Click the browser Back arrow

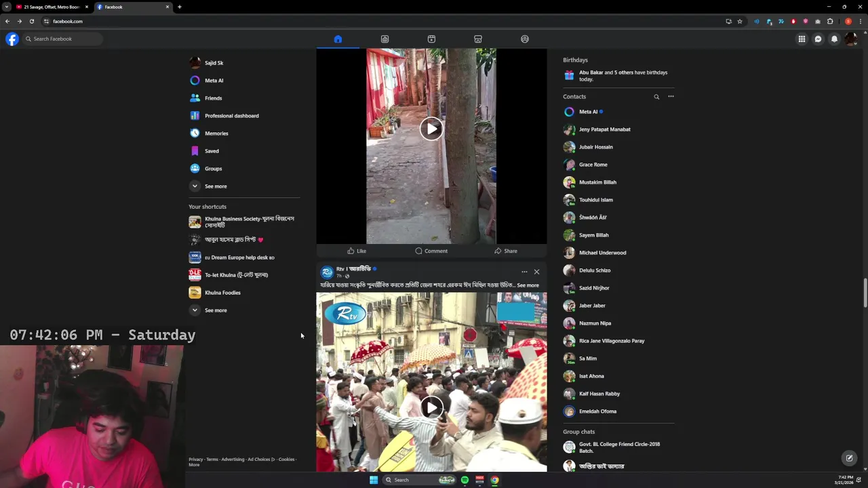click(7, 21)
